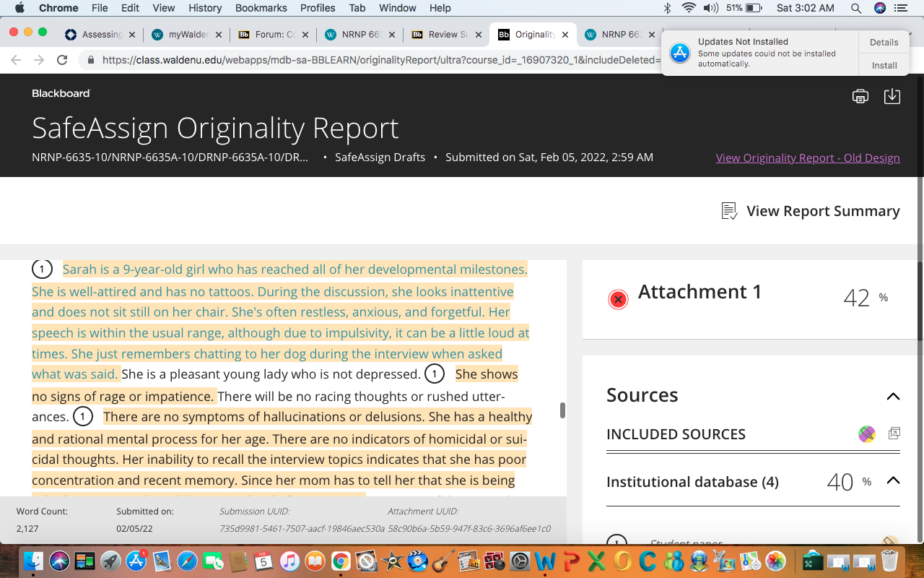Grab the document pane vertical scrollbar thumb
The height and width of the screenshot is (578, 924).
click(x=562, y=410)
